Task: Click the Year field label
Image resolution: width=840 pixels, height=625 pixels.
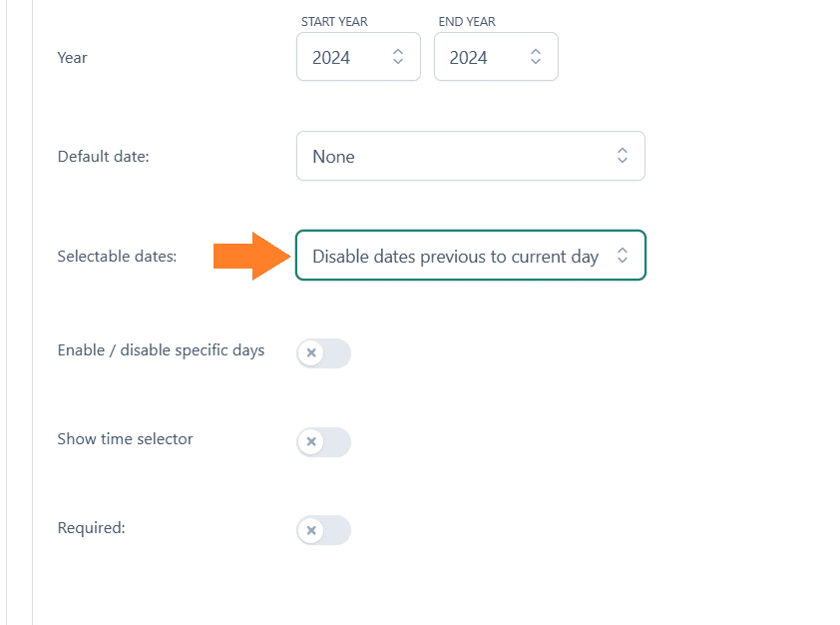Action: (72, 57)
